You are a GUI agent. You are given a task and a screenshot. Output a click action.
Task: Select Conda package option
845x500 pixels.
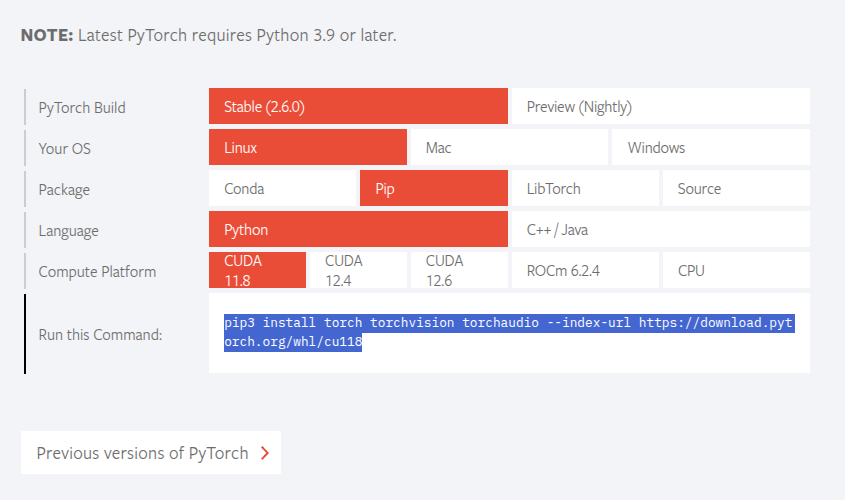click(x=282, y=188)
